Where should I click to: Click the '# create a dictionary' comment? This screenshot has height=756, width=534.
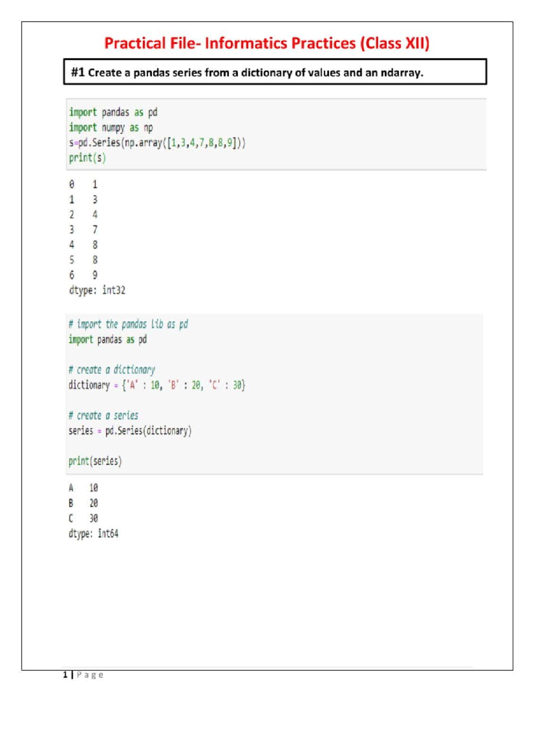(112, 370)
